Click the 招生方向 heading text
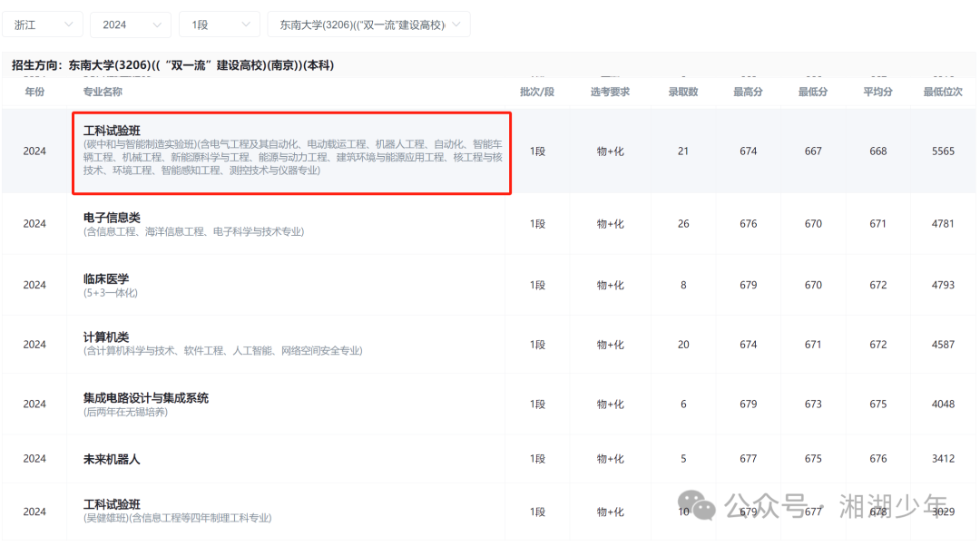The height and width of the screenshot is (546, 980). coord(173,65)
